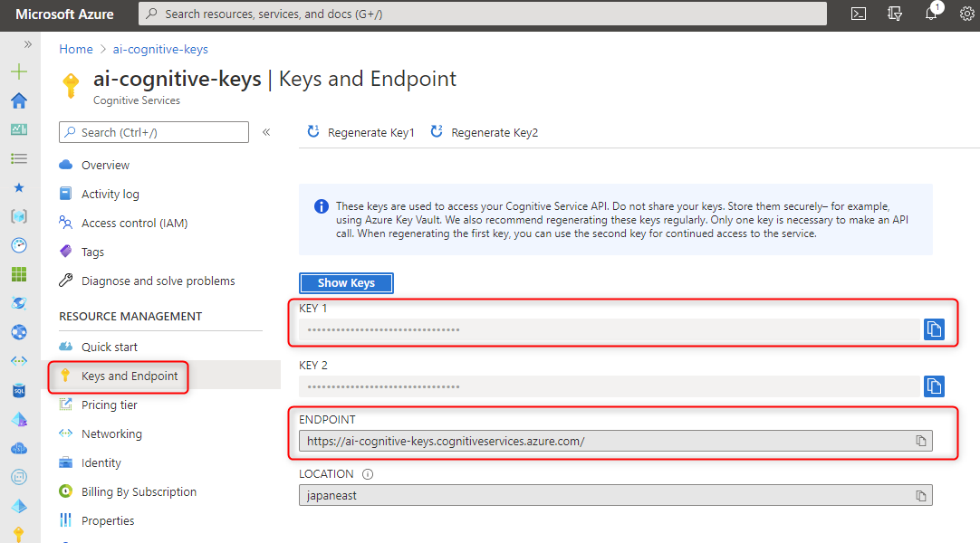
Task: Click the Microsoft Azure logo text
Action: tap(64, 14)
